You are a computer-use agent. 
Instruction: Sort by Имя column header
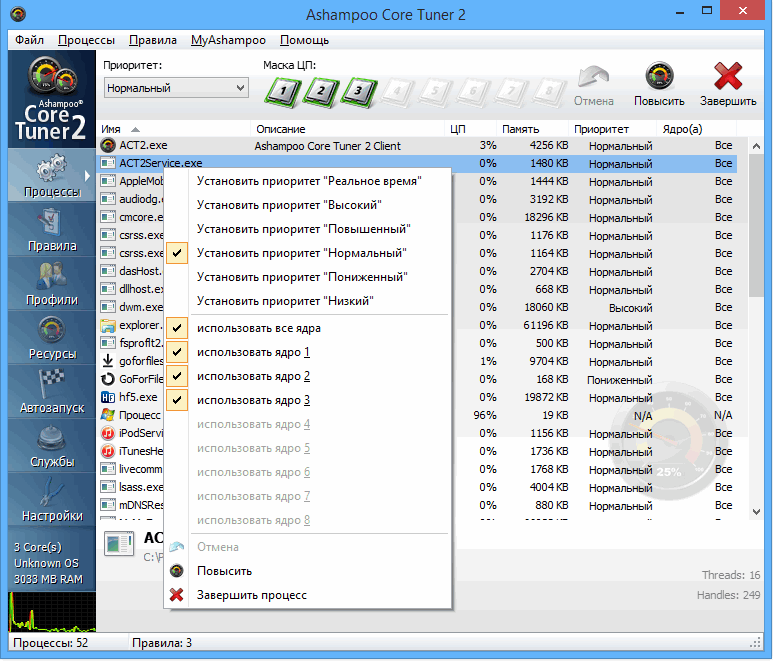[174, 129]
